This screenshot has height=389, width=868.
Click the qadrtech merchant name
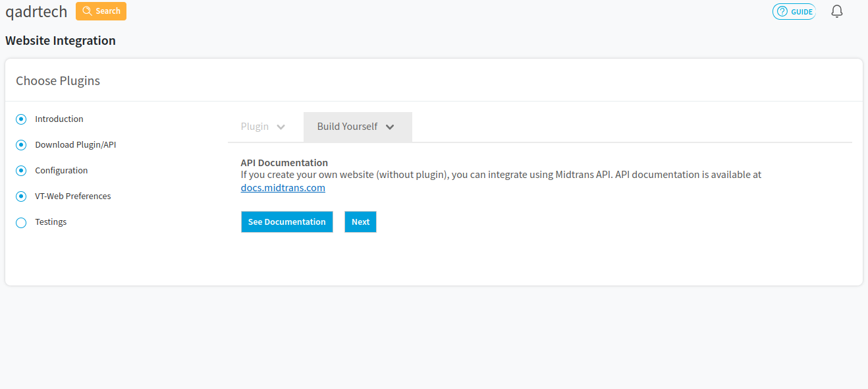(36, 11)
